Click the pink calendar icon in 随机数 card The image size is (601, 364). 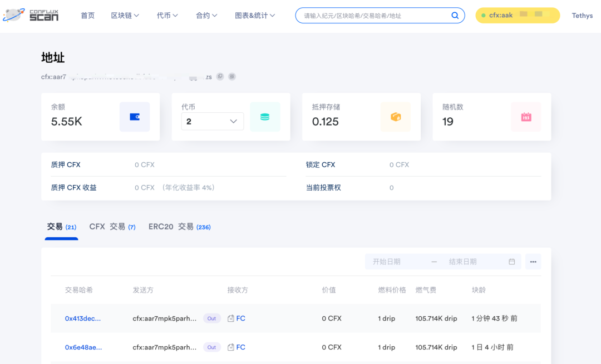[x=526, y=117]
